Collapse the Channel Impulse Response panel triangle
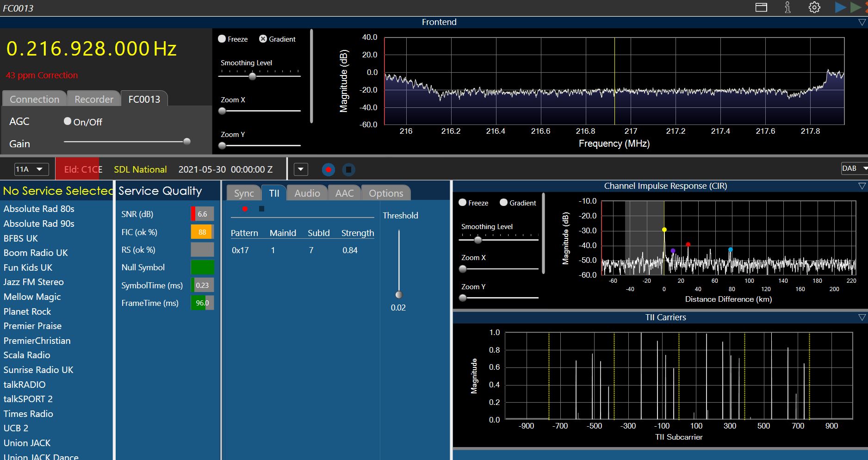The image size is (868, 460). (862, 186)
